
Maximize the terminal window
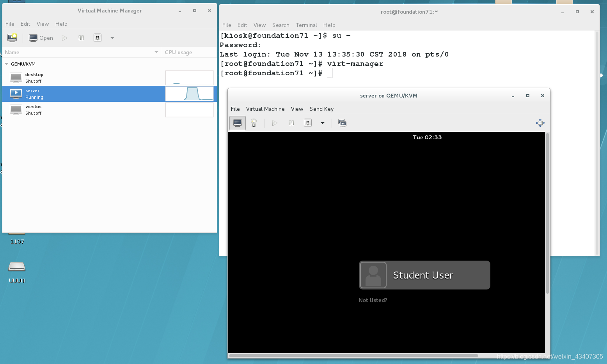(x=577, y=12)
